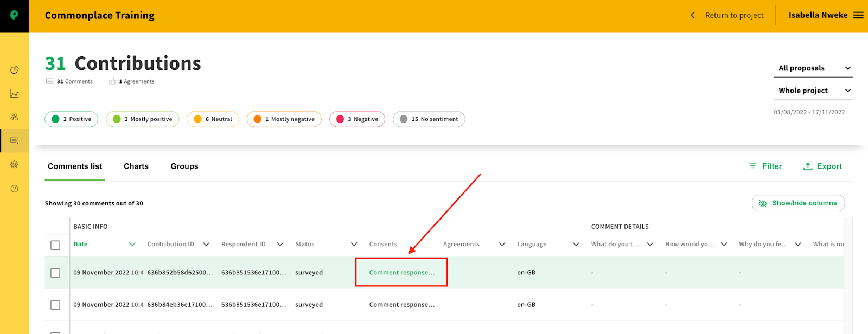This screenshot has height=334, width=868.
Task: Open the help question mark icon
Action: click(14, 189)
